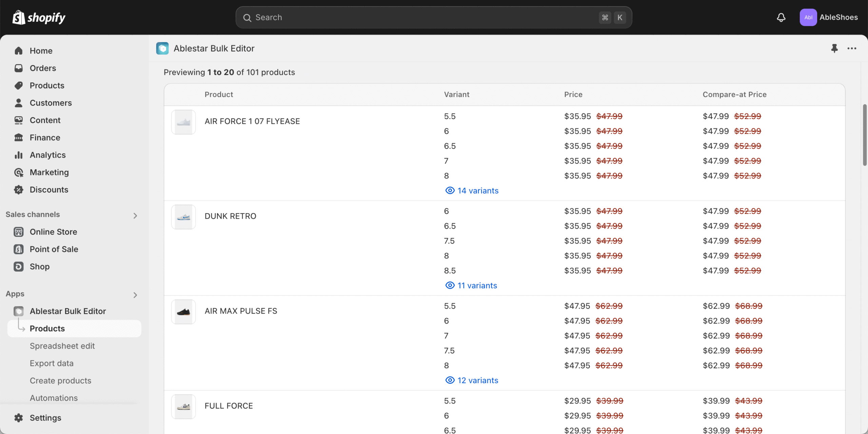Reveal the 12 variants of Air Max Pulse FS
This screenshot has width=868, height=434.
pyautogui.click(x=472, y=380)
